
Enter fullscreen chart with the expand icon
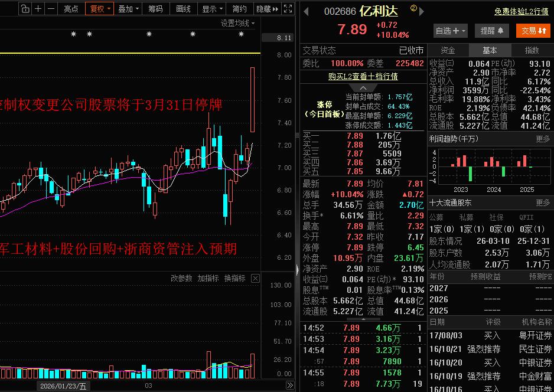tap(288, 9)
